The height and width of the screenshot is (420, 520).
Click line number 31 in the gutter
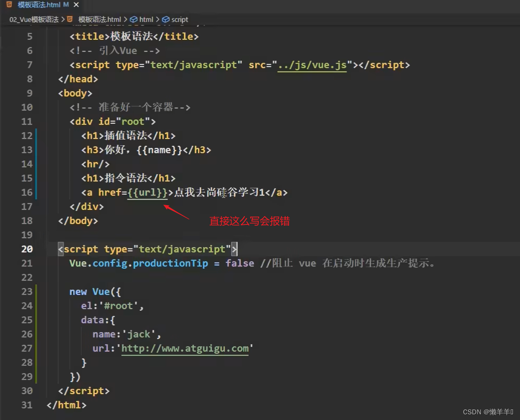coord(27,405)
